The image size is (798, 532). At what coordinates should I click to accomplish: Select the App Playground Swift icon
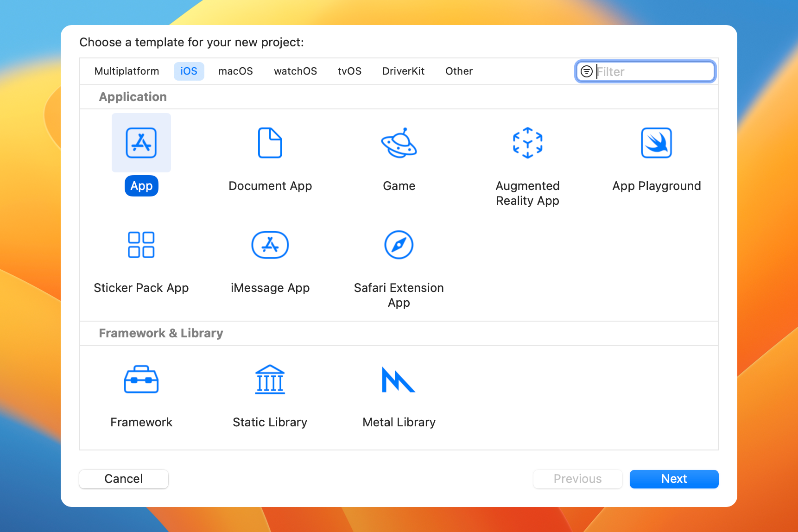pos(657,143)
